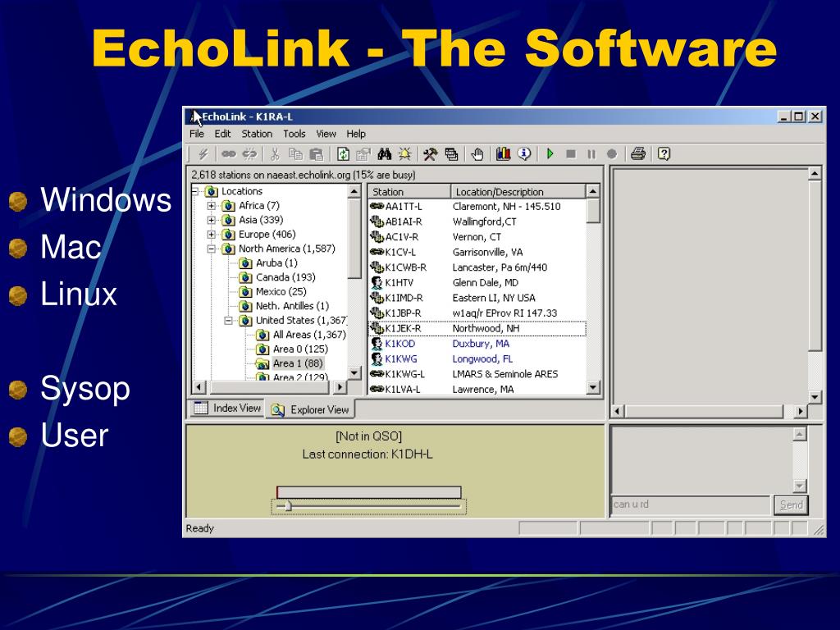Click the Connect chain-link toolbar icon

(229, 154)
